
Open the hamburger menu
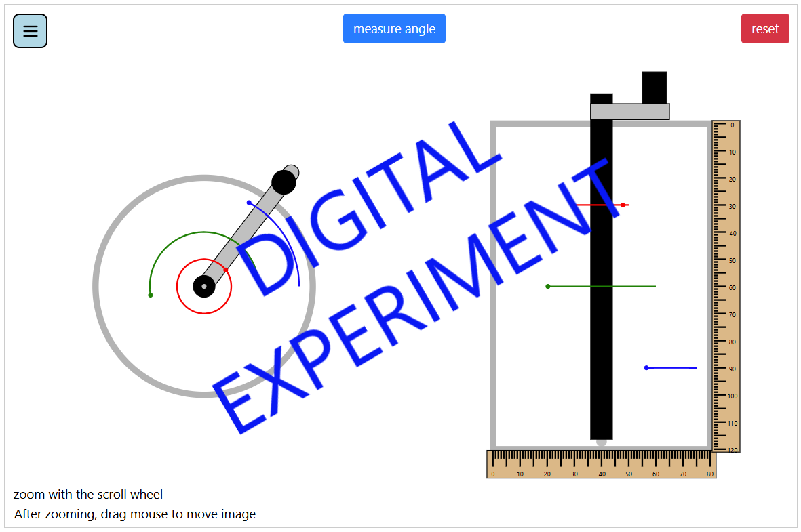(x=30, y=31)
